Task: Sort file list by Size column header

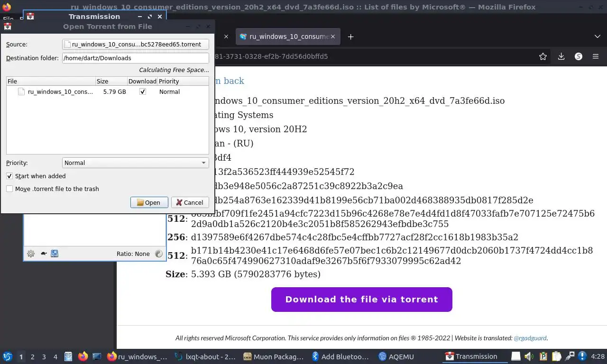Action: click(111, 81)
